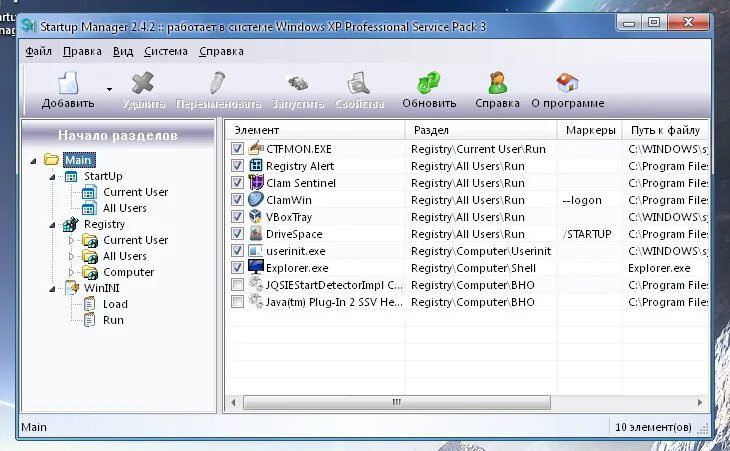Click the Запустить car icon
Image resolution: width=730 pixels, height=451 pixels.
tap(298, 83)
